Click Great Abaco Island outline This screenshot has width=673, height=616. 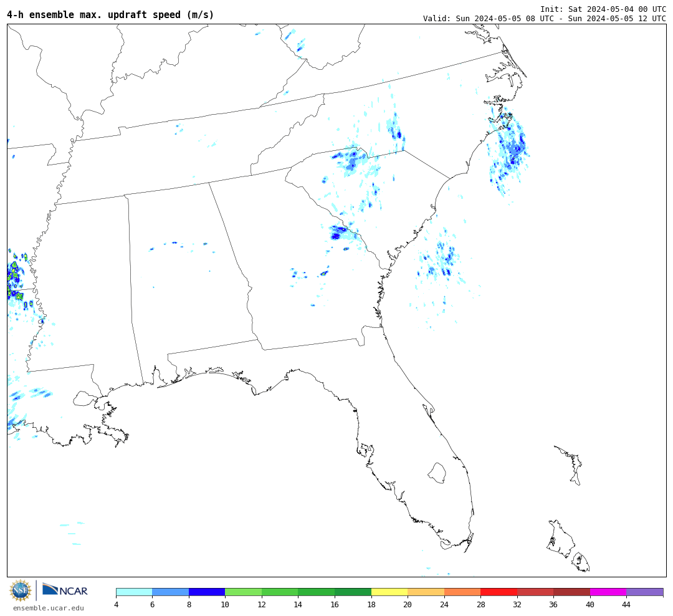pos(570,465)
